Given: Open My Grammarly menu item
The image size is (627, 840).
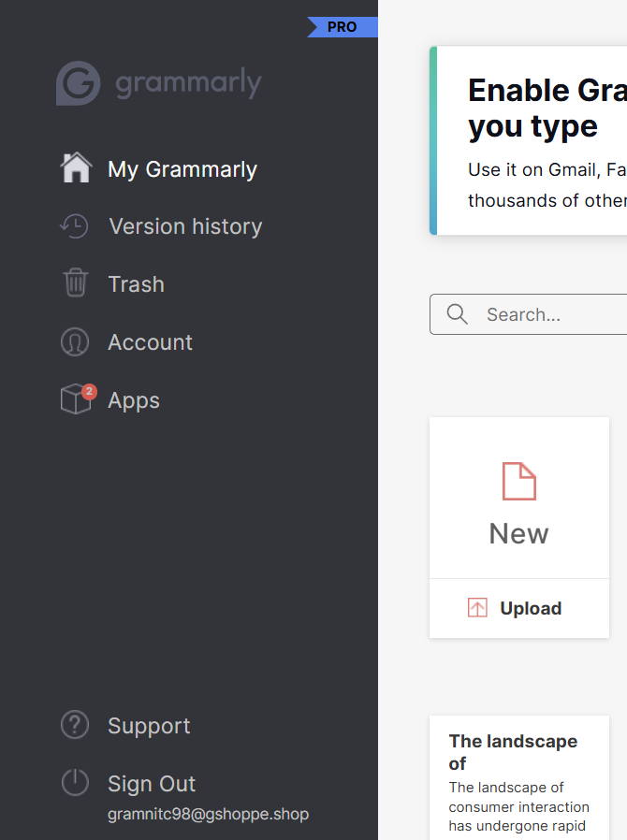Looking at the screenshot, I should pyautogui.click(x=182, y=169).
